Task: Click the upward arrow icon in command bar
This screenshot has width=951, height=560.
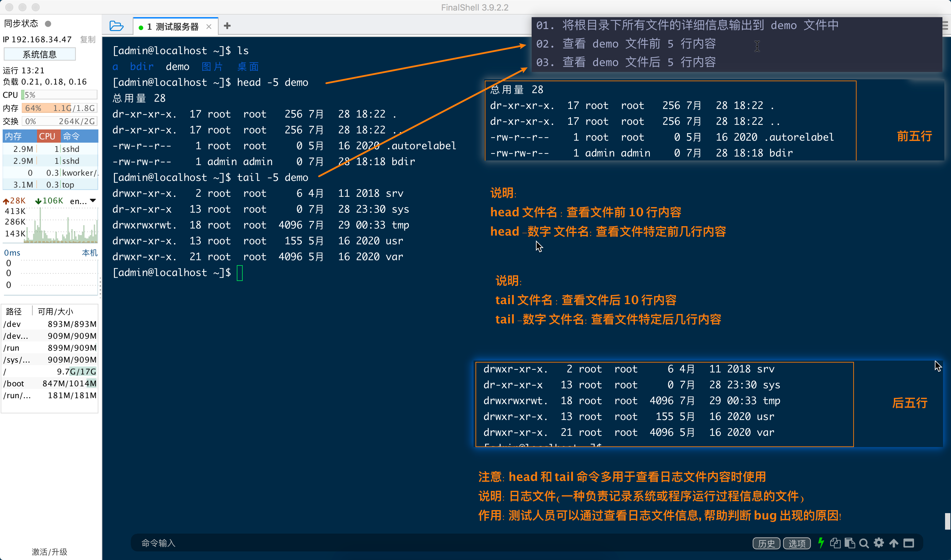Action: point(894,543)
